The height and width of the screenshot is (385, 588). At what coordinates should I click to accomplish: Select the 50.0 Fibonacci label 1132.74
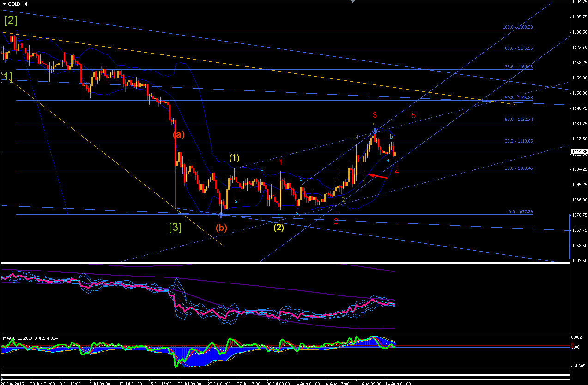[x=518, y=120]
